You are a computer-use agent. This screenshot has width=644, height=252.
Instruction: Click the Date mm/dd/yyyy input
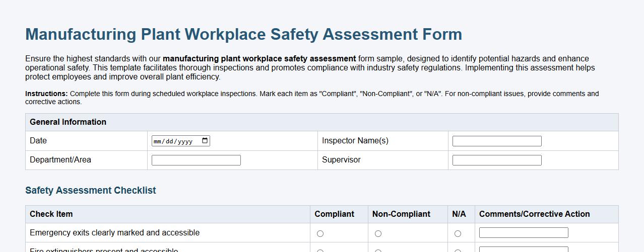180,141
